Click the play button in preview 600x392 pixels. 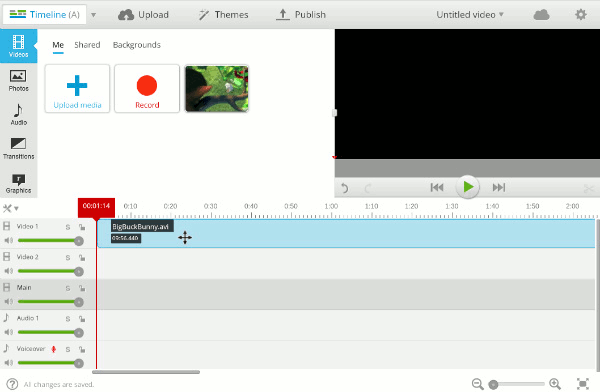(x=467, y=187)
